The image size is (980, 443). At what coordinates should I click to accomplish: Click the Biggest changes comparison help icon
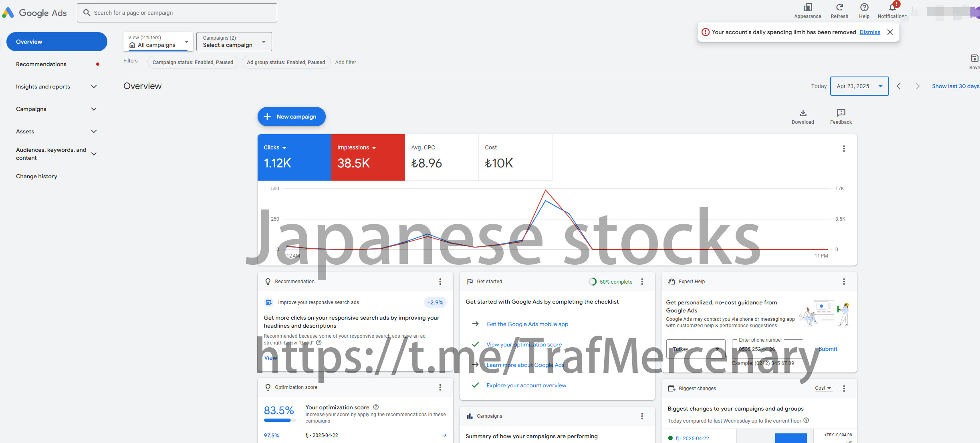coord(806,420)
